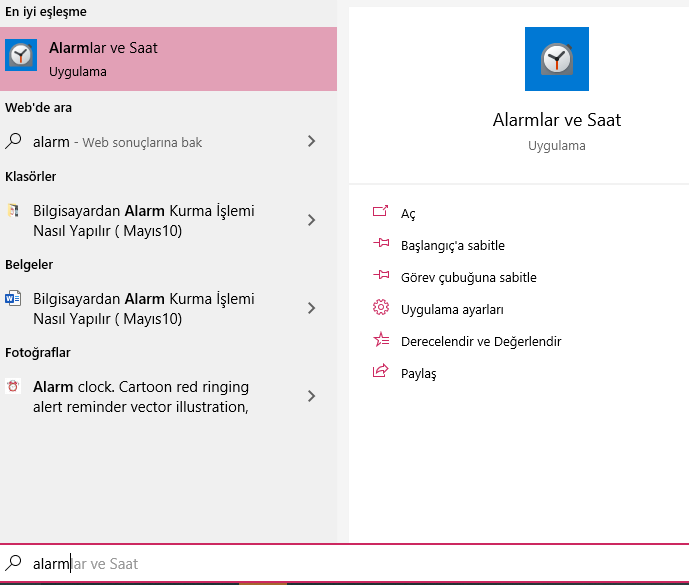Open the Alarm clock cartoon photo thumbnail
Viewport: 689px width, 585px height.
(x=13, y=386)
